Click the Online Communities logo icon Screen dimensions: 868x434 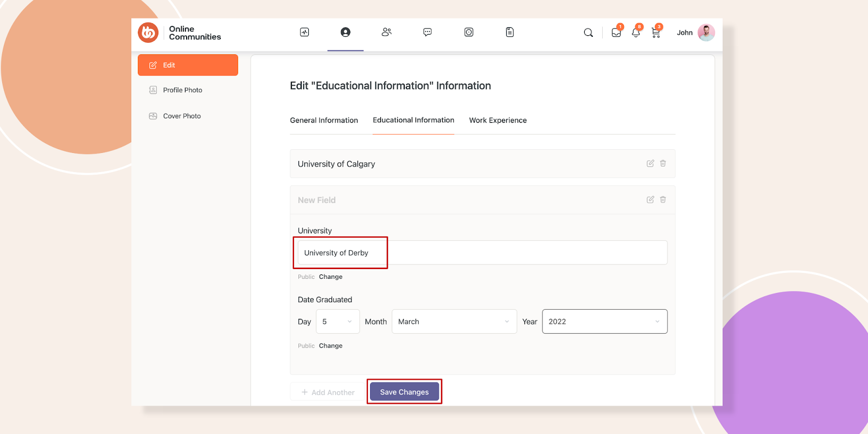[x=148, y=33]
